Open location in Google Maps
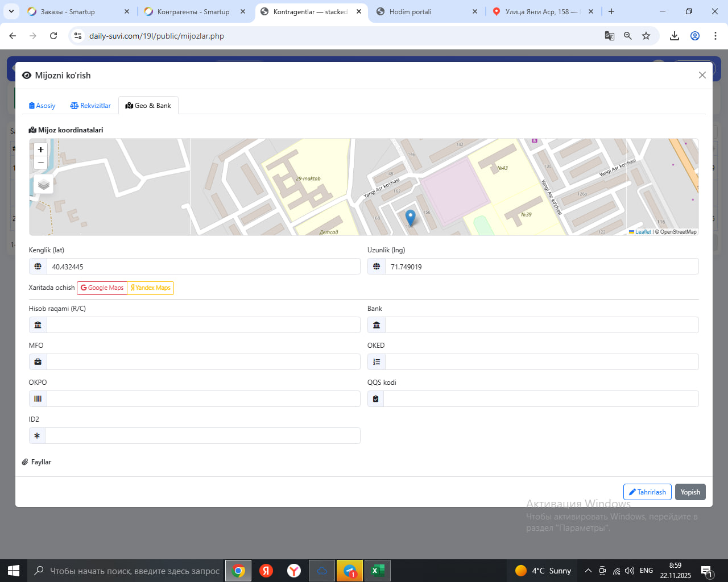 point(102,288)
